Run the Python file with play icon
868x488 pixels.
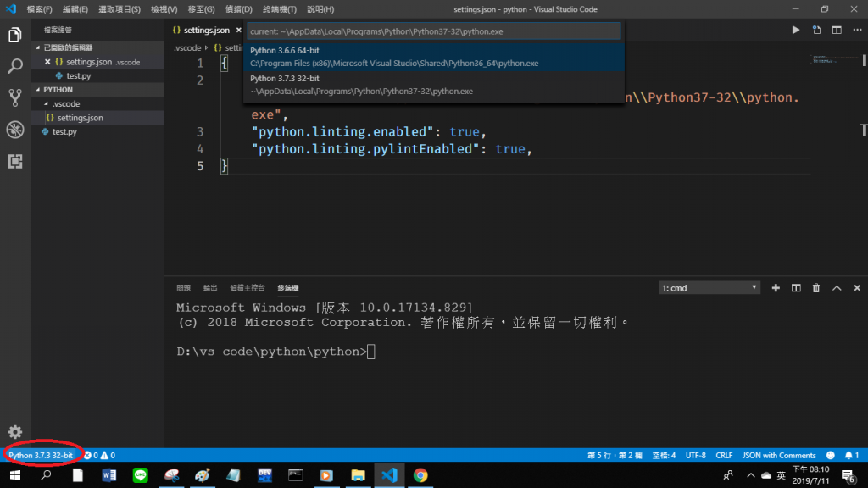point(795,30)
